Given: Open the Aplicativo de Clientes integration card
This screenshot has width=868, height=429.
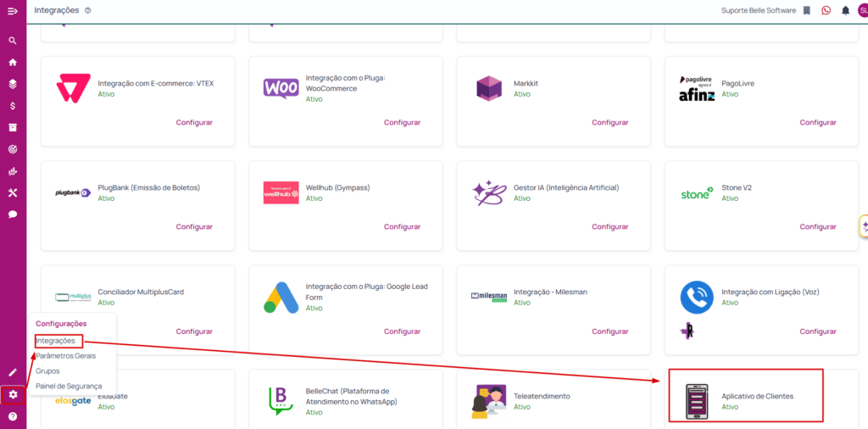Looking at the screenshot, I should click(745, 396).
